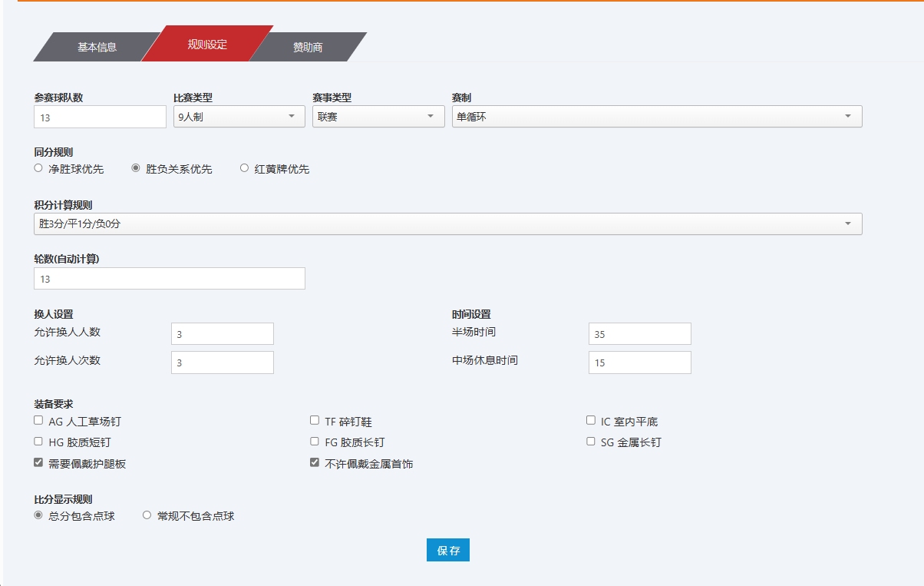Choose the 红黄牌优先 radio option
This screenshot has height=586, width=924.
tap(244, 168)
